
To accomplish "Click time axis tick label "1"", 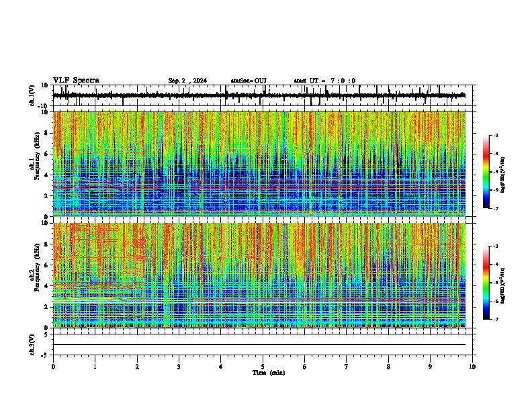I will (95, 367).
